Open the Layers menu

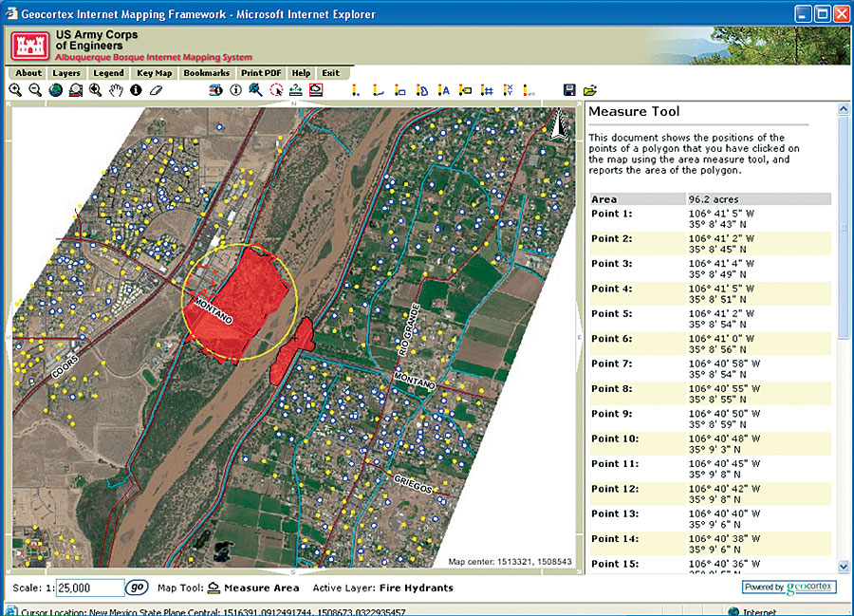coord(66,73)
